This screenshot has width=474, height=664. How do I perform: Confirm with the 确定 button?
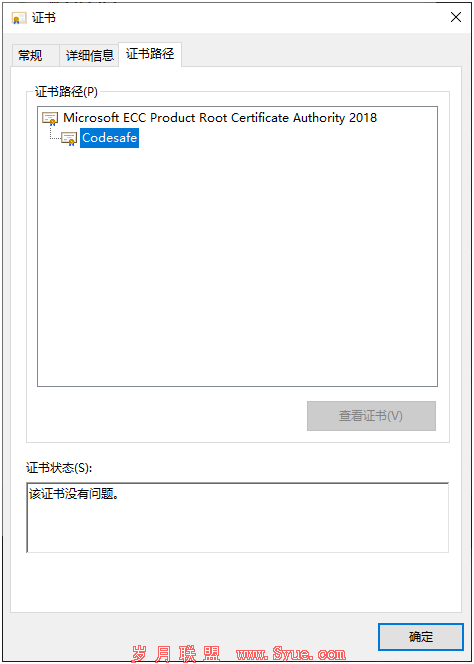[x=421, y=636]
